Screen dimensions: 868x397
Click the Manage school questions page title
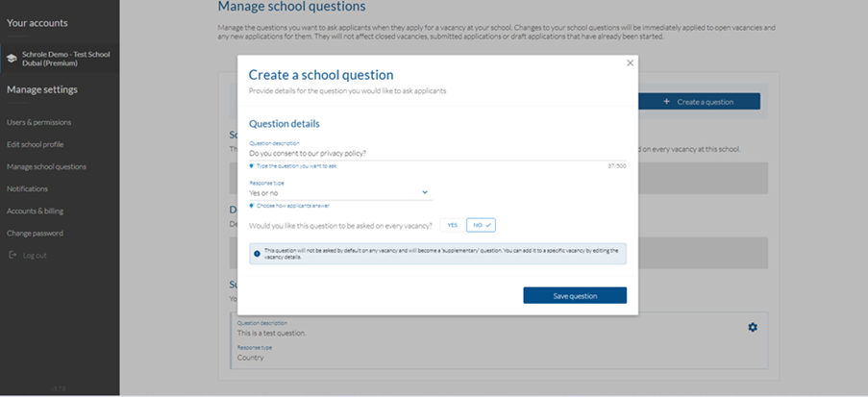pyautogui.click(x=291, y=7)
